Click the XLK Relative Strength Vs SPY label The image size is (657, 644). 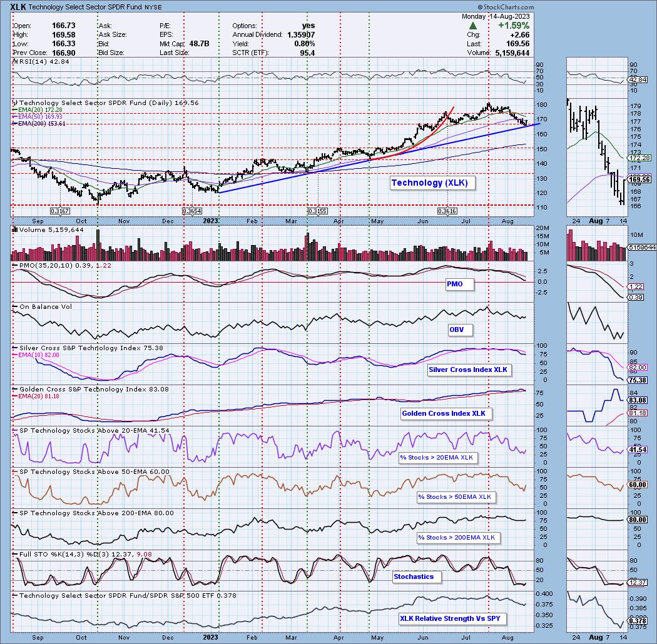(453, 618)
